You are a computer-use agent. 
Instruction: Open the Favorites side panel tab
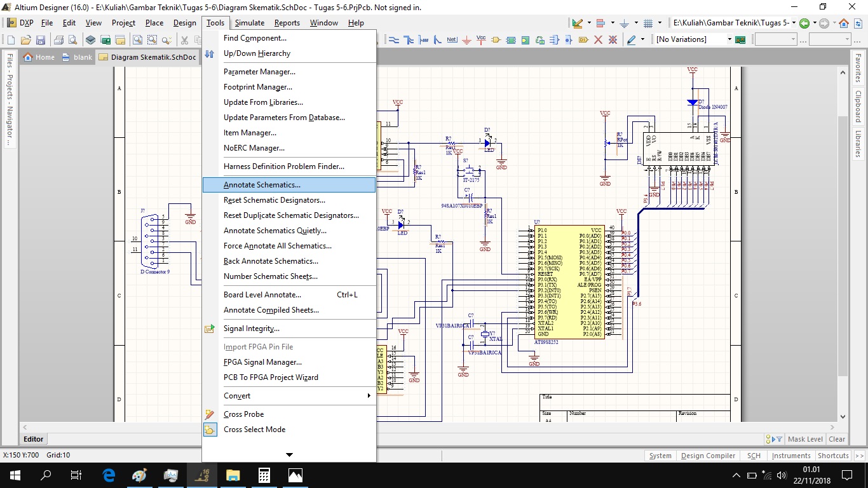click(x=858, y=69)
